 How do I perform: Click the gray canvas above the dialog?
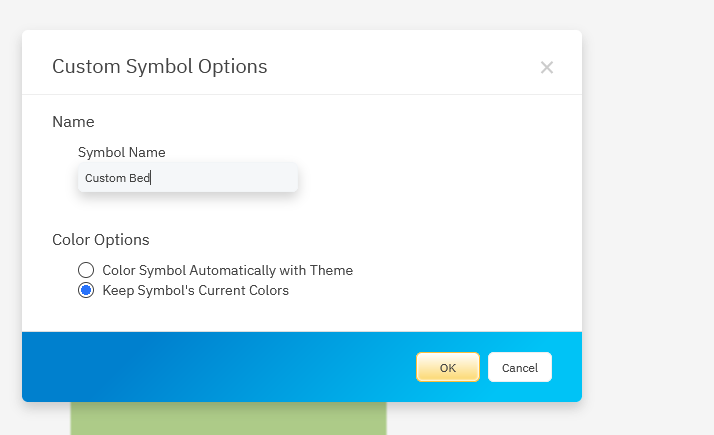tap(300, 14)
